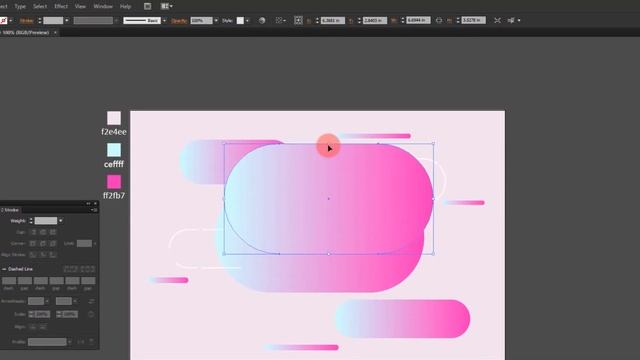Open the Arrange Documents dropdown
The image size is (640, 360).
[x=167, y=6]
